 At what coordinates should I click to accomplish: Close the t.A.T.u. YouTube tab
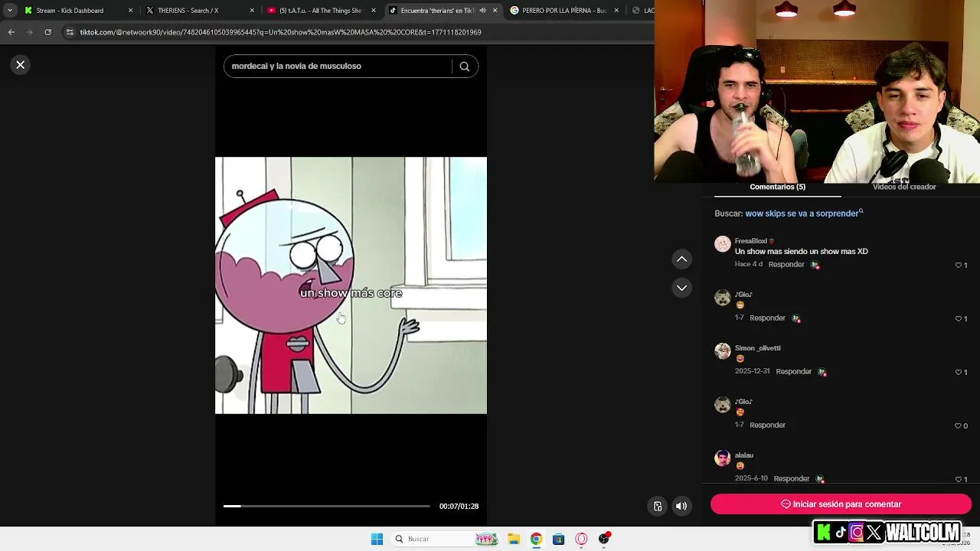[374, 11]
